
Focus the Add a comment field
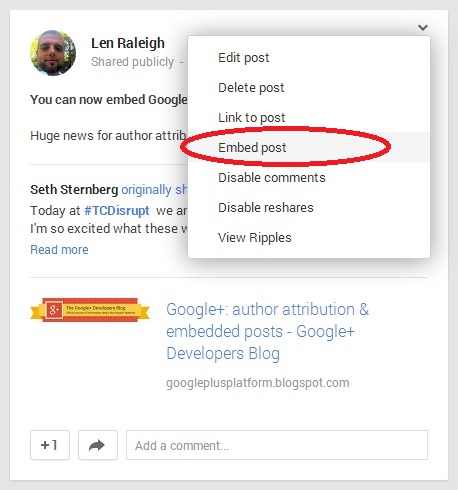pos(277,445)
